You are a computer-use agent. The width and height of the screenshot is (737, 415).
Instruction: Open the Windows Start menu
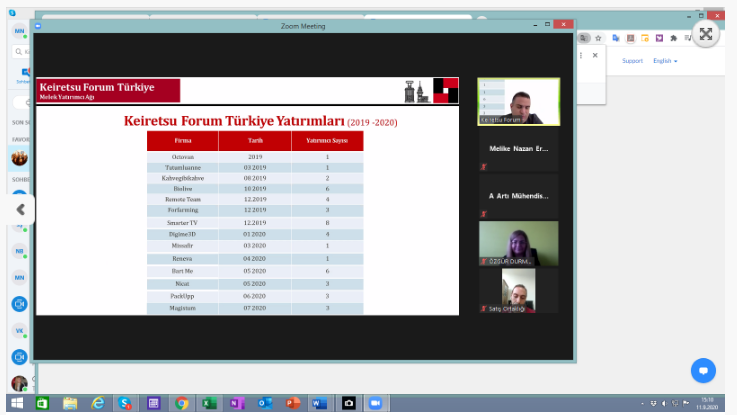(17, 403)
